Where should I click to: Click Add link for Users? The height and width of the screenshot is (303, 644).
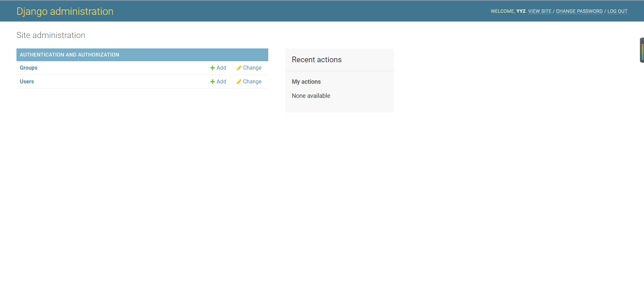coord(221,81)
